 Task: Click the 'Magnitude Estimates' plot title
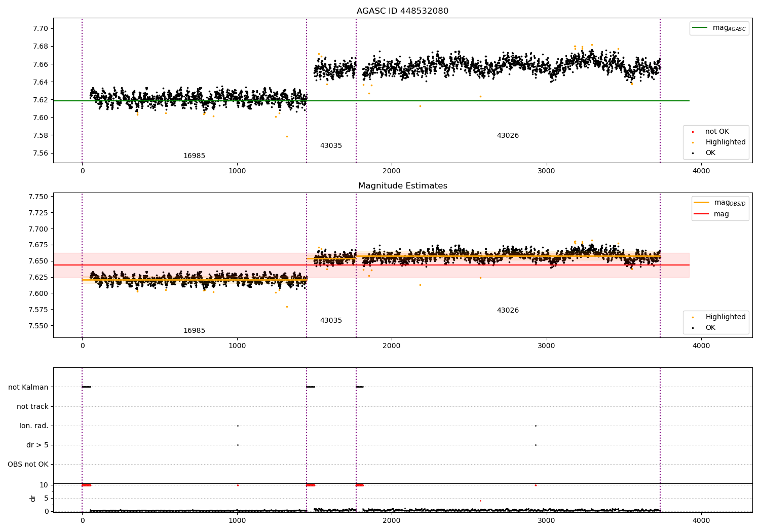(x=402, y=186)
